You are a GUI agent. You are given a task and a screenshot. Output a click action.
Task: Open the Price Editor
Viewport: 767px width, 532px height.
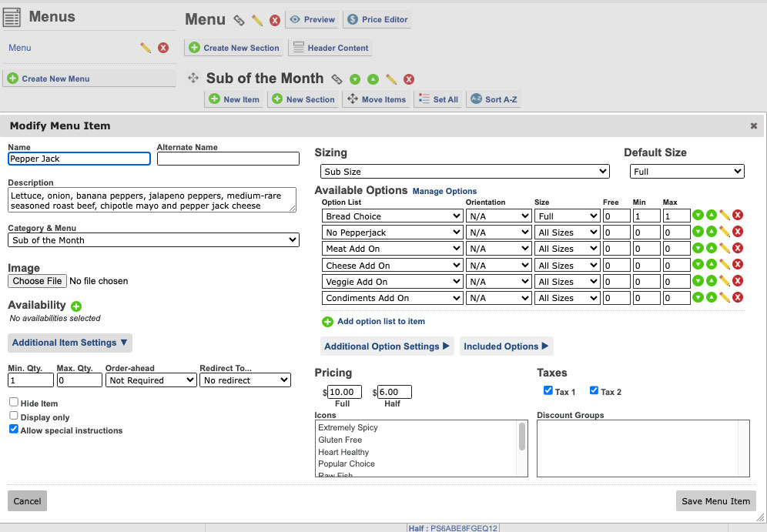[377, 19]
